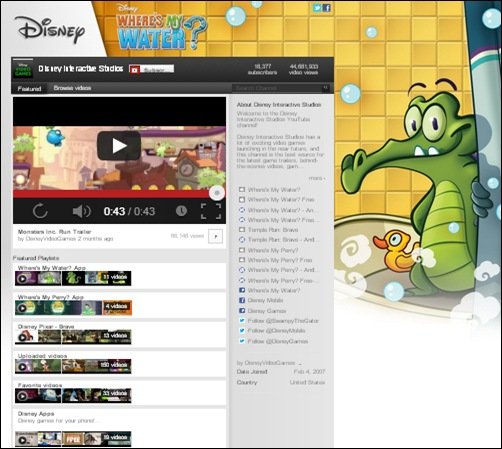Expand the arrow button next to view count

point(215,236)
